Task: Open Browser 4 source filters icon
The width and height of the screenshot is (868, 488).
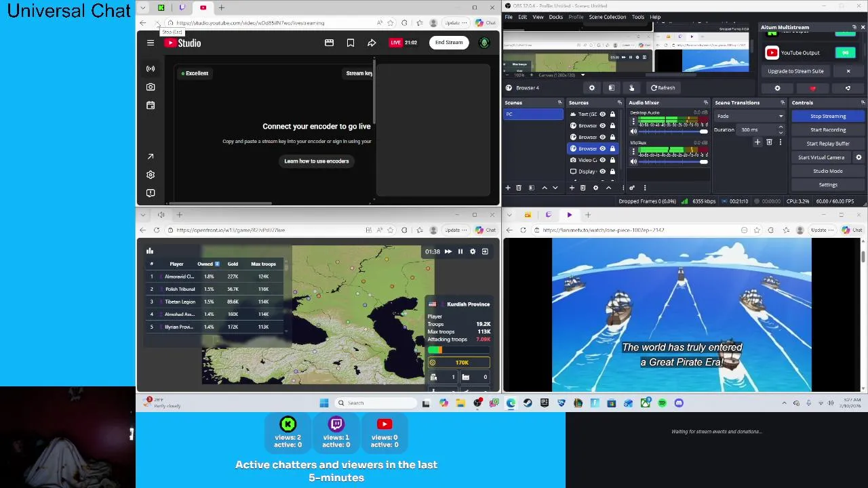Action: click(612, 88)
